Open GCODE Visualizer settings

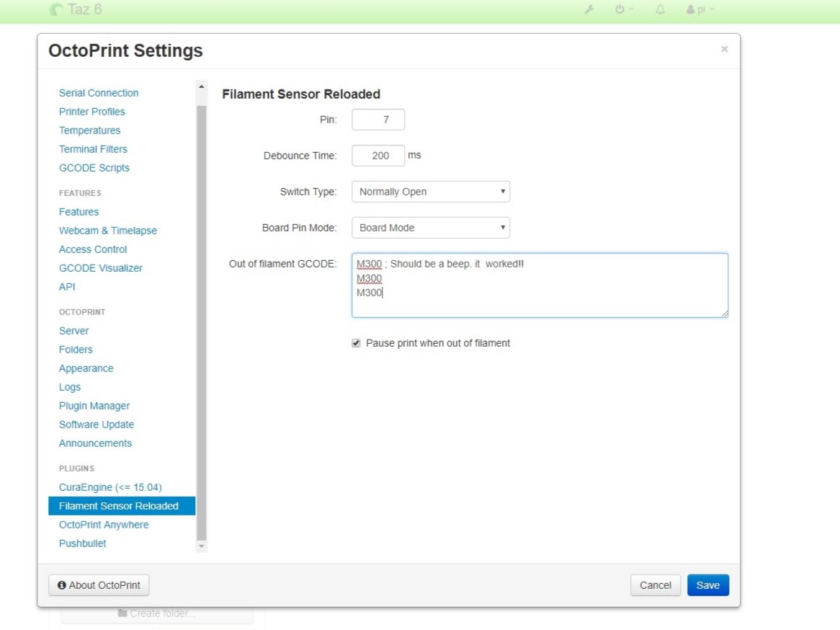(101, 268)
